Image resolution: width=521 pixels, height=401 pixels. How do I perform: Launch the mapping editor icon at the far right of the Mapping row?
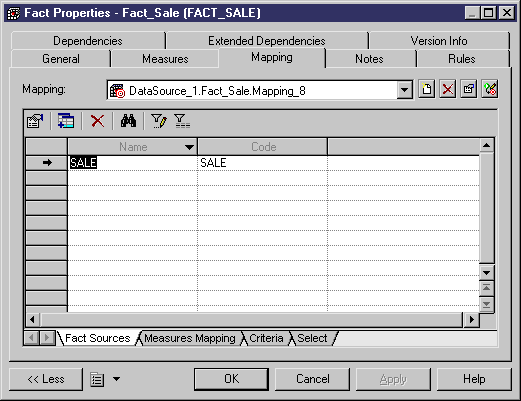click(490, 89)
